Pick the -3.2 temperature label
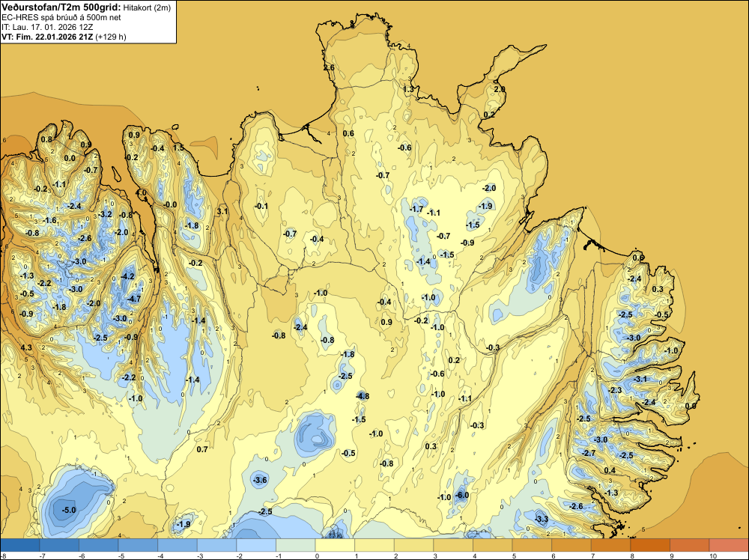The height and width of the screenshot is (560, 749). (x=105, y=214)
